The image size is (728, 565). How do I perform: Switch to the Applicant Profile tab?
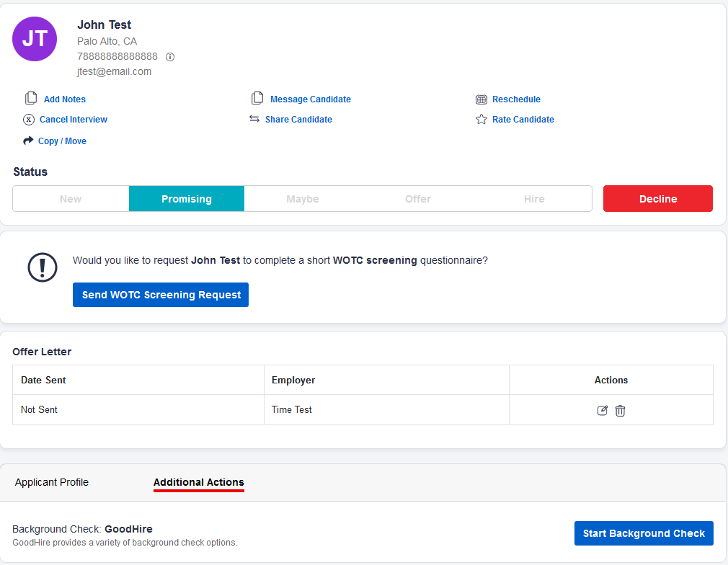click(52, 482)
